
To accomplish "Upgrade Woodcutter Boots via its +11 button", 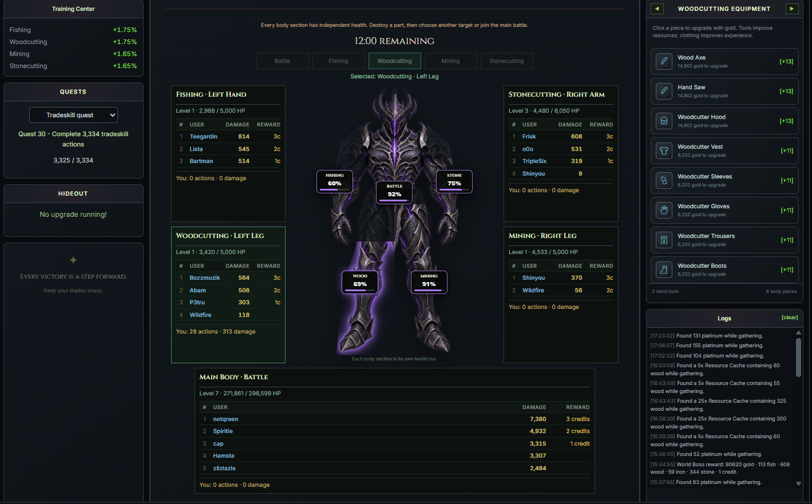I will [787, 269].
